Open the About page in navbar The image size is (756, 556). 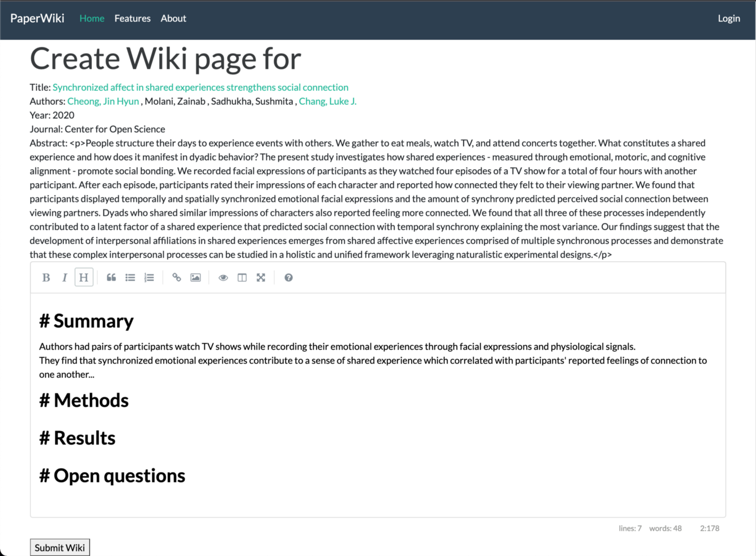coord(173,18)
